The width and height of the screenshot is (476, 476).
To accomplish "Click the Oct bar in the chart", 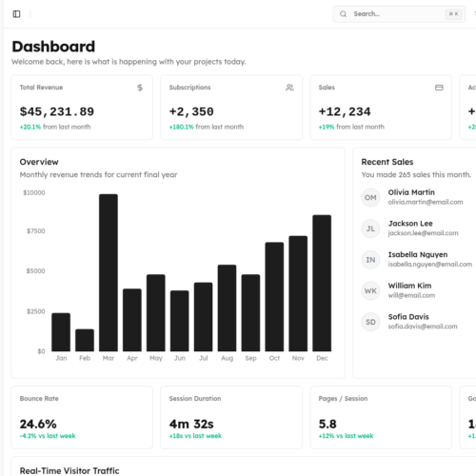I will coord(274,297).
